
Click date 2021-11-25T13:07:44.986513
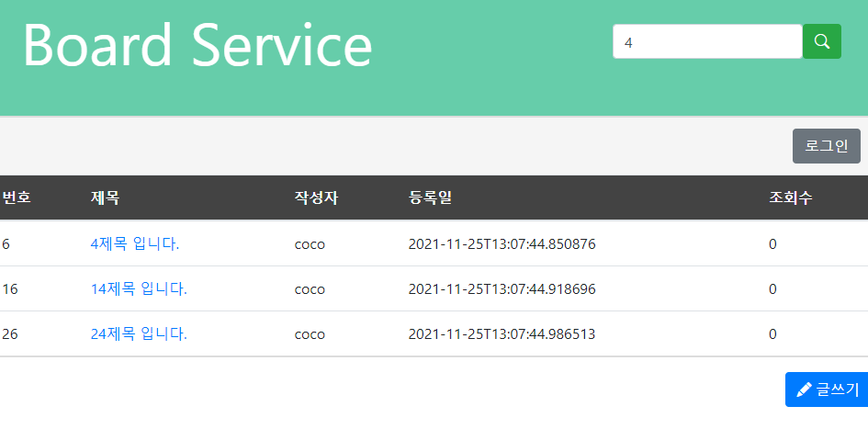click(502, 334)
